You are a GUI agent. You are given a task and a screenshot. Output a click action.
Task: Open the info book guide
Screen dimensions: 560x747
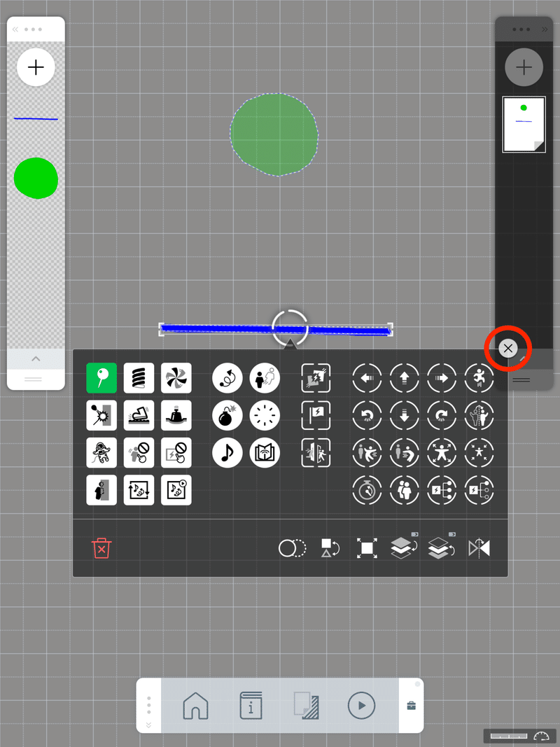coord(251,706)
